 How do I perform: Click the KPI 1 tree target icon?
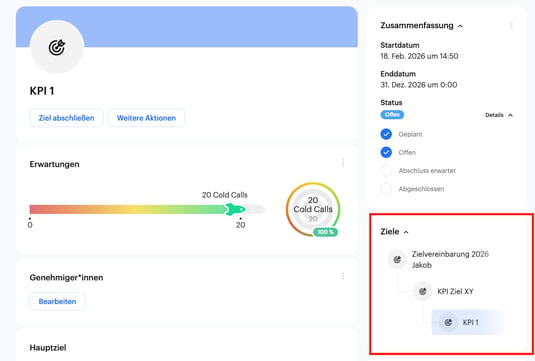pos(448,322)
